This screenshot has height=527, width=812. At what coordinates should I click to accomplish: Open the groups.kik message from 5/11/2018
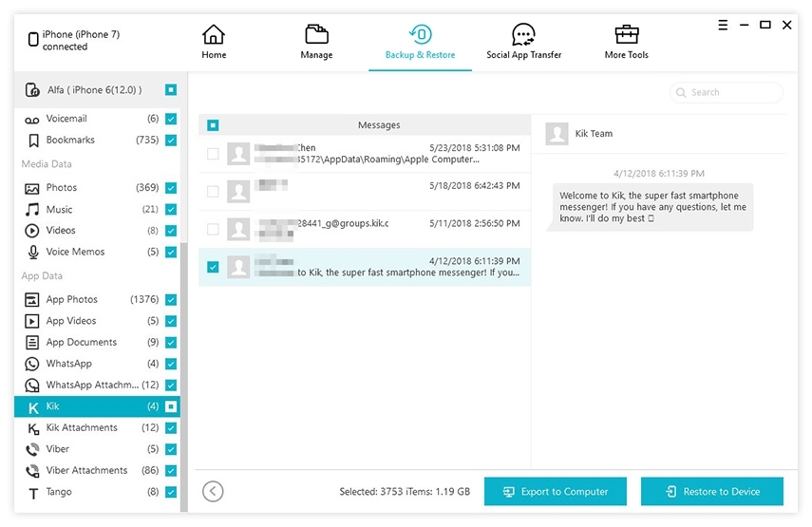(365, 230)
